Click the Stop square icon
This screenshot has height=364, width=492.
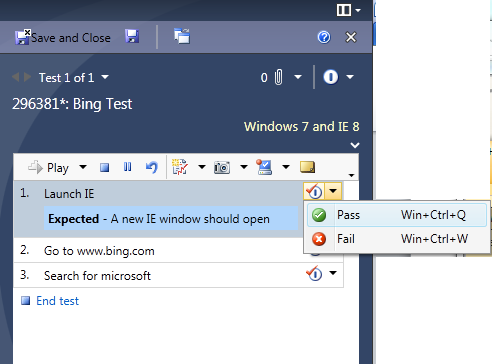click(x=105, y=167)
